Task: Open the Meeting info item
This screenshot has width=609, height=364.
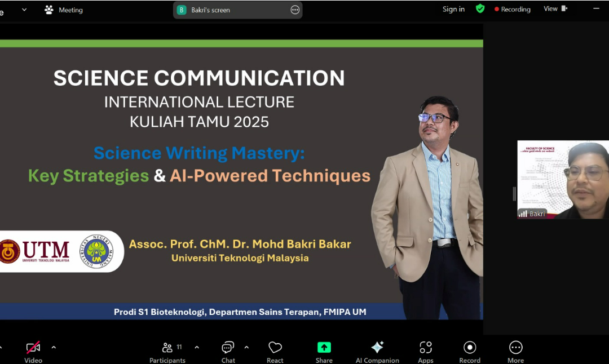Action: tap(64, 10)
